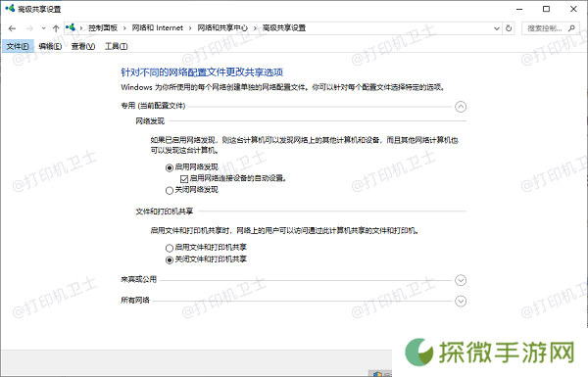
Task: Select 启用文件和打印机共享 radio button
Action: tap(170, 248)
